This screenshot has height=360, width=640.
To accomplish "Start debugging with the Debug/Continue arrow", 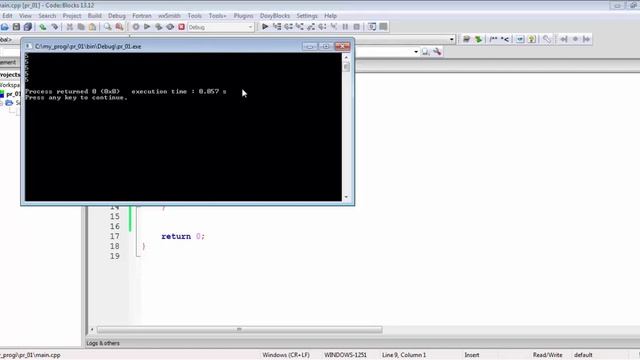I will point(265,27).
